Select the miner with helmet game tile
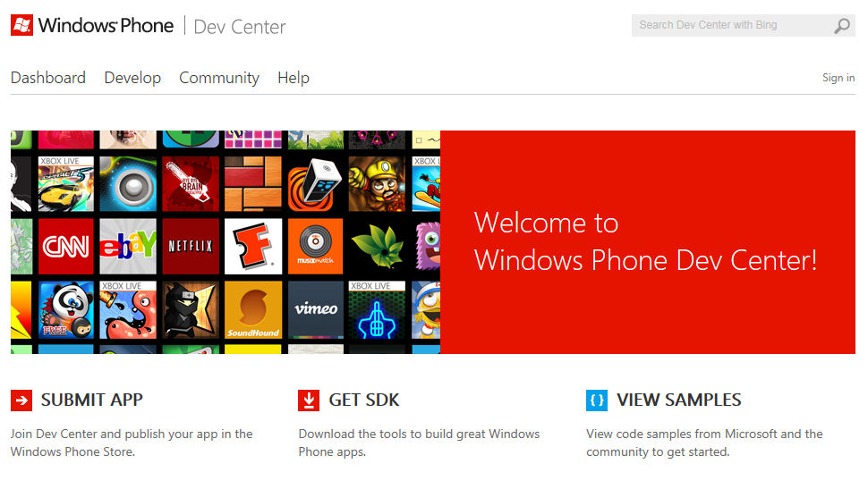The height and width of the screenshot is (489, 868). point(378,183)
